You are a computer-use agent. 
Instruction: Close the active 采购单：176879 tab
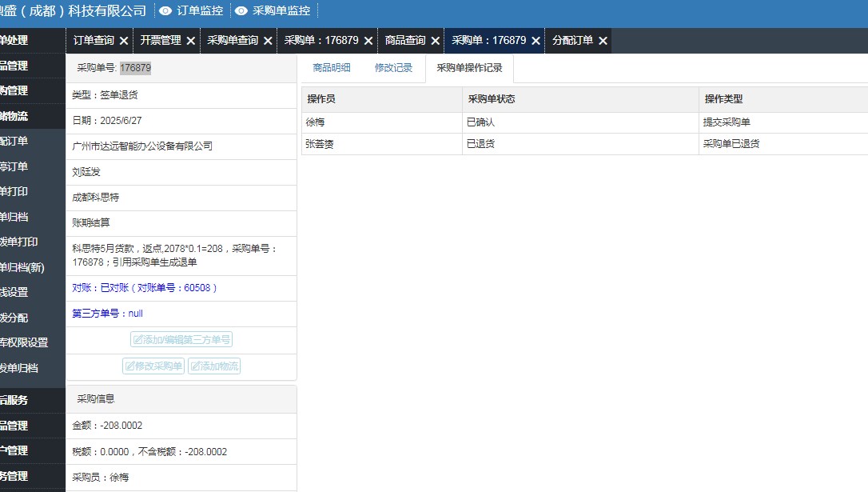point(536,41)
